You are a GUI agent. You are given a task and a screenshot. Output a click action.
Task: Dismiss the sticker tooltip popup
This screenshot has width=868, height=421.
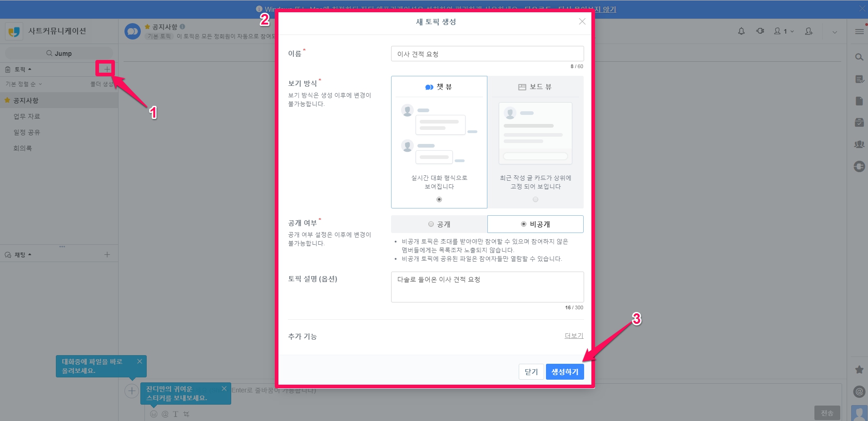224,389
